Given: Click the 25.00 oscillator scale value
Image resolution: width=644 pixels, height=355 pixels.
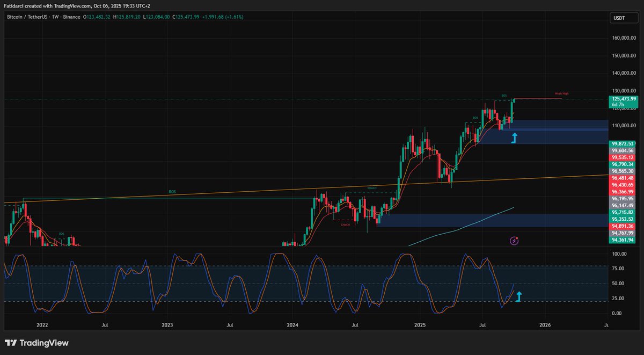Looking at the screenshot, I should click(x=619, y=298).
